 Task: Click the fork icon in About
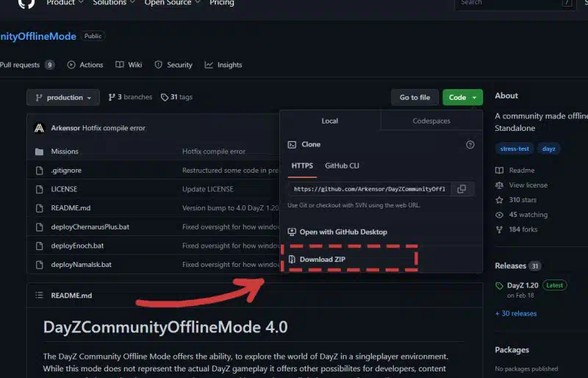[499, 229]
